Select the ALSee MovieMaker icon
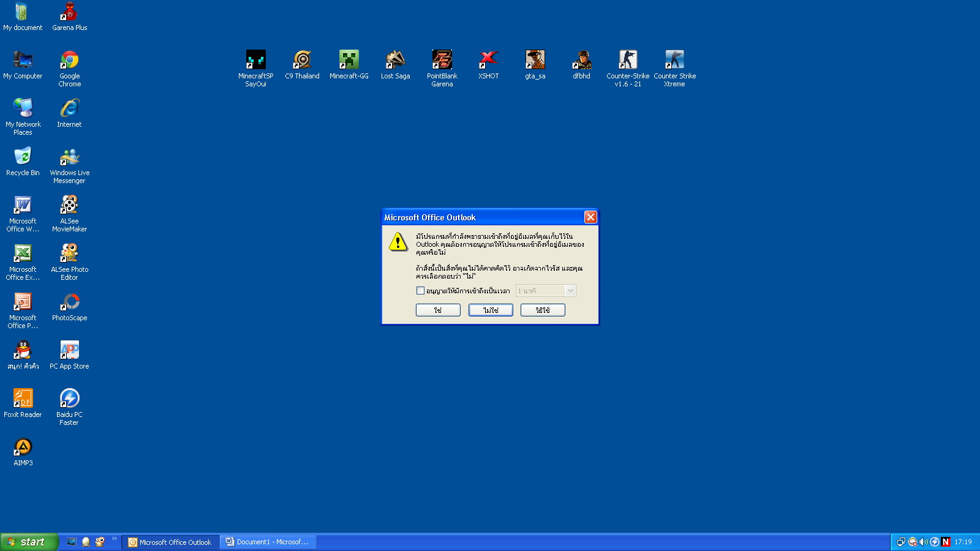This screenshot has width=980, height=551. click(x=69, y=213)
